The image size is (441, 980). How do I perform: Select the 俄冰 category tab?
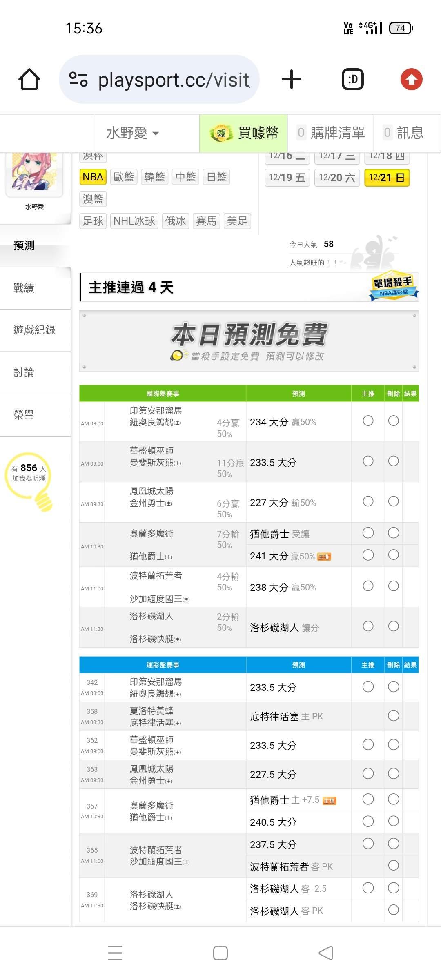176,221
